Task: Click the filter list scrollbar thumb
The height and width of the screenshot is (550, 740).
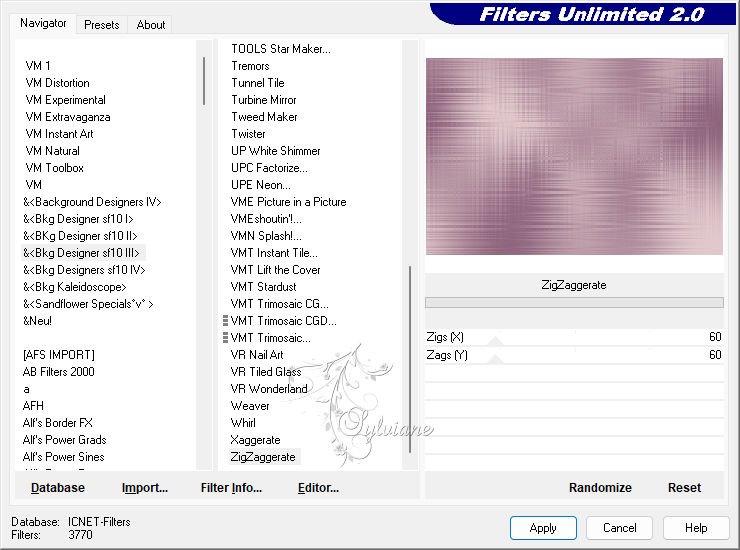Action: 410,359
